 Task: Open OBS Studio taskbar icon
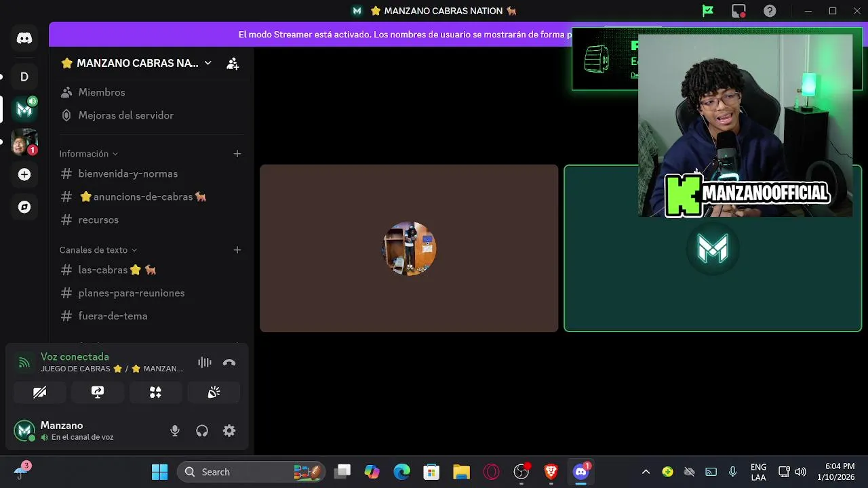coord(521,472)
